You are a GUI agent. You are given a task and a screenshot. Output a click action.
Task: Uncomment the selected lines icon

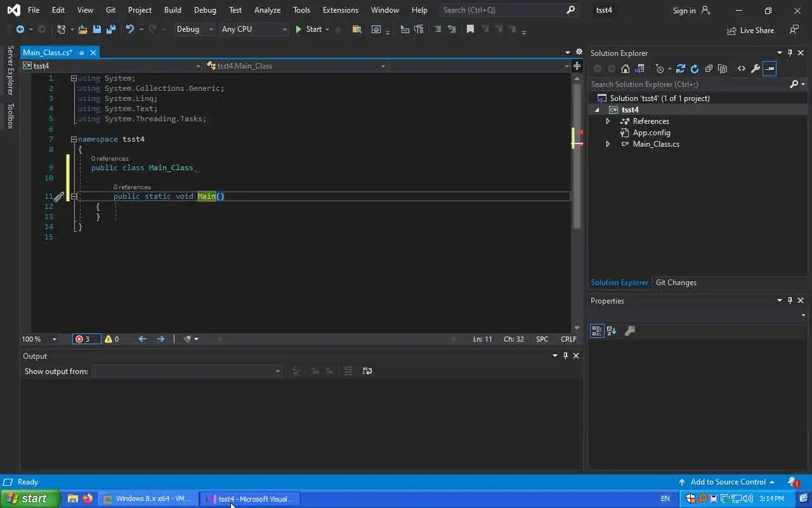click(452, 29)
